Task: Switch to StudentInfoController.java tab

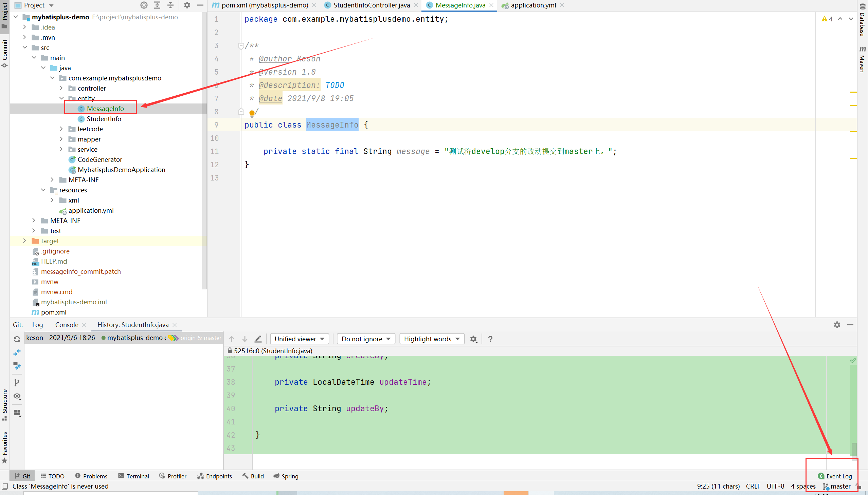Action: 372,5
